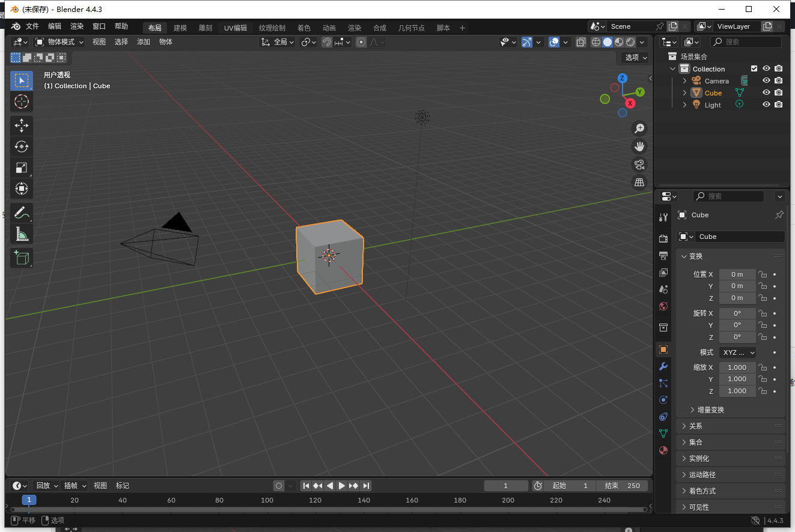Switch to the UV编辑 workspace tab
Image resolution: width=795 pixels, height=532 pixels.
(x=235, y=27)
